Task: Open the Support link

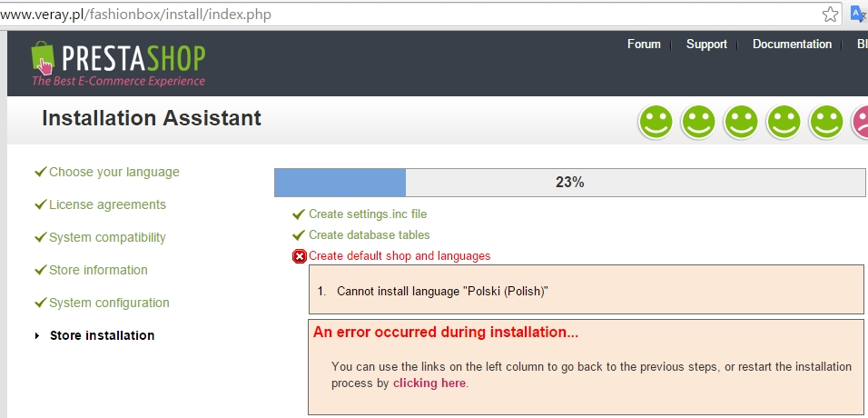Action: [706, 45]
